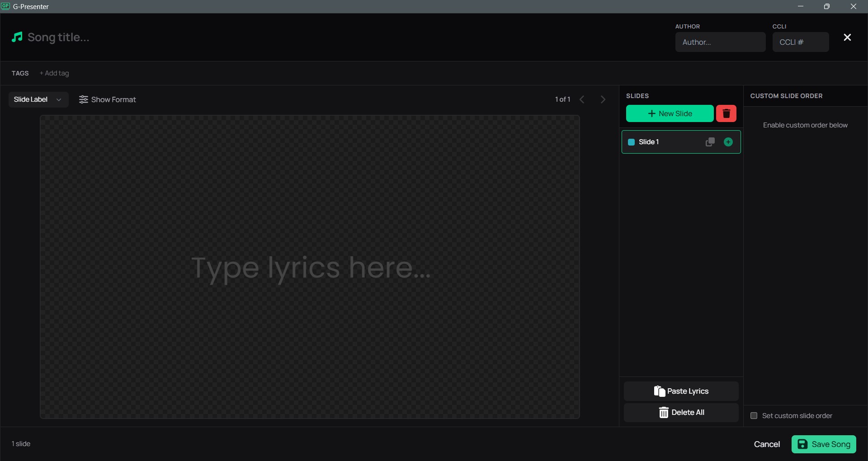Click the lyrics typing area
Screen dimensions: 868x461
(x=310, y=267)
